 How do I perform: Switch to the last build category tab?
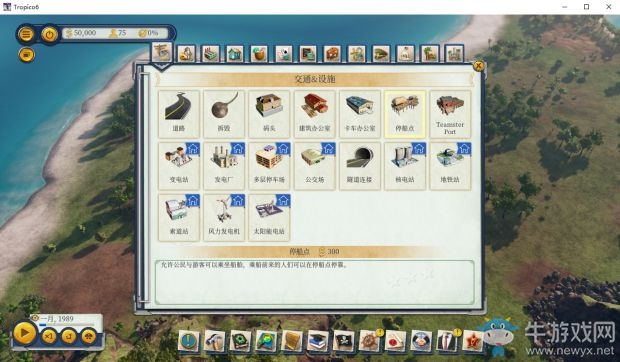[x=454, y=54]
